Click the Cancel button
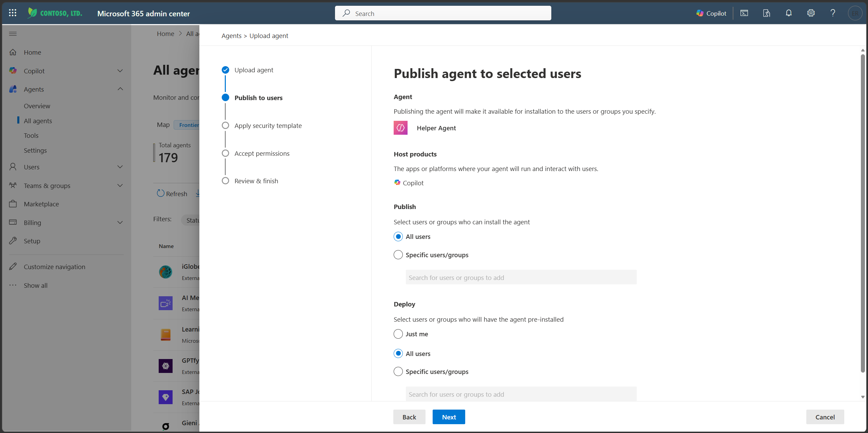The width and height of the screenshot is (868, 433). [x=825, y=417]
